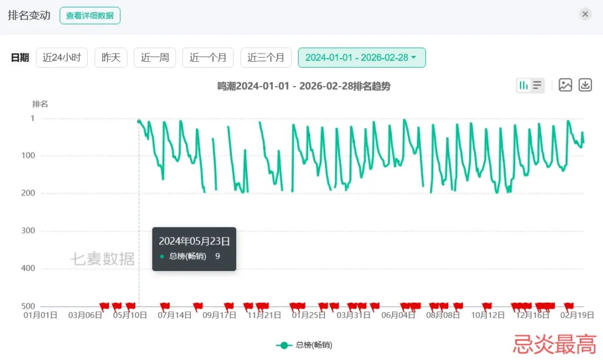The width and height of the screenshot is (603, 364).
Task: Select the 近24小时 time filter
Action: coord(62,58)
